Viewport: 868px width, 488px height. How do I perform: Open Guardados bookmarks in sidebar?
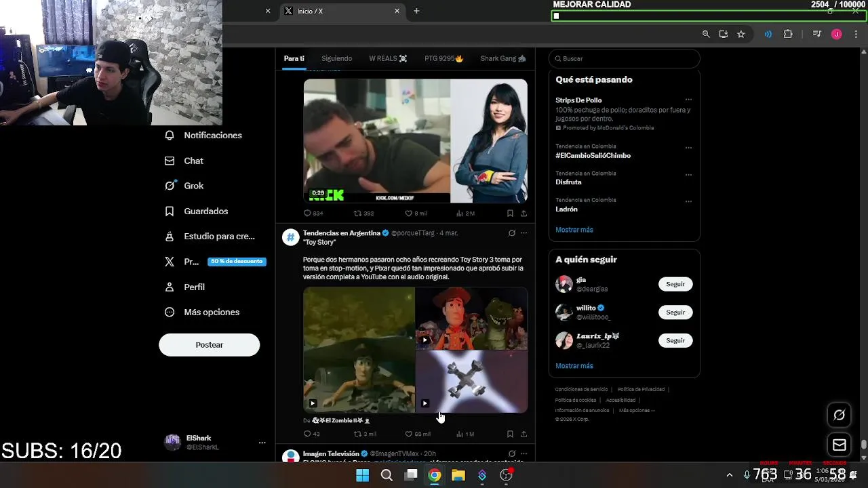click(x=197, y=211)
